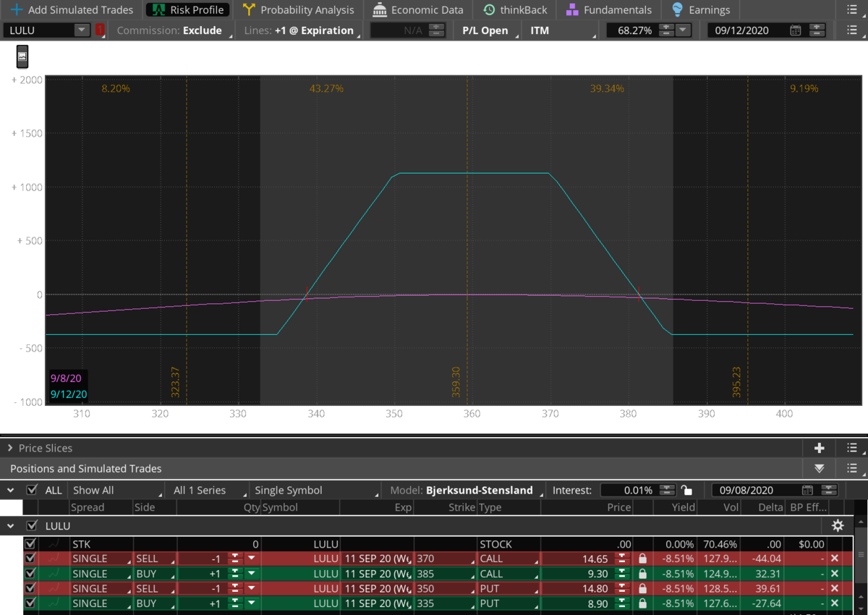
Task: Toggle interest rate lock icon
Action: point(686,491)
